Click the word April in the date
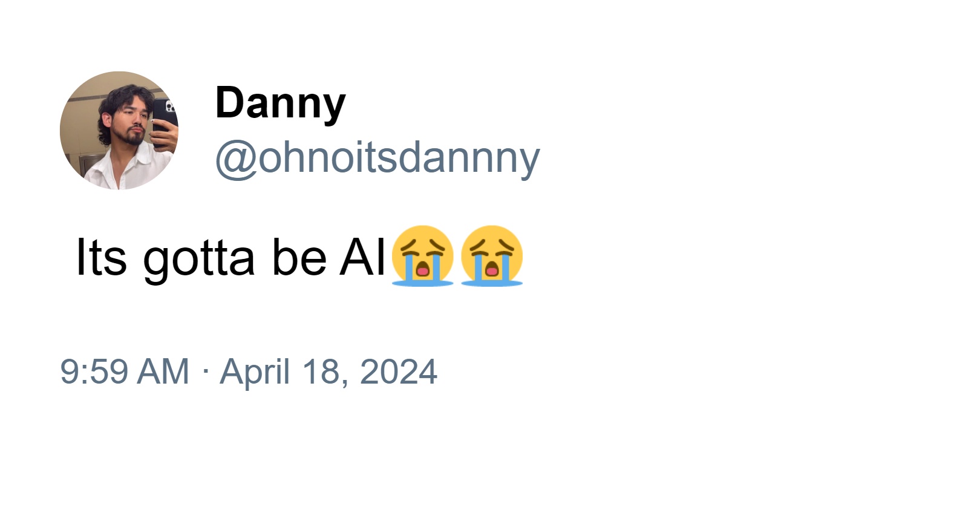 tap(255, 372)
